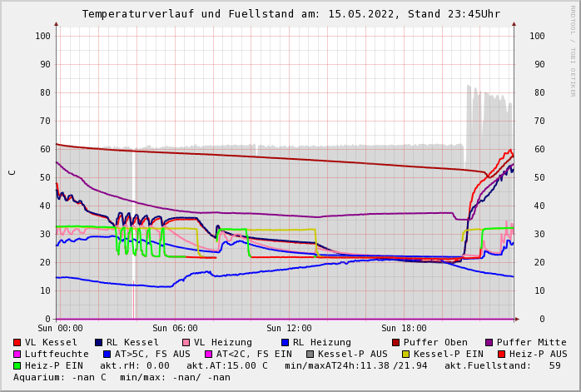Select the magenta Luftfeuchte legend swatch
This screenshot has width=581, height=392.
(17, 355)
